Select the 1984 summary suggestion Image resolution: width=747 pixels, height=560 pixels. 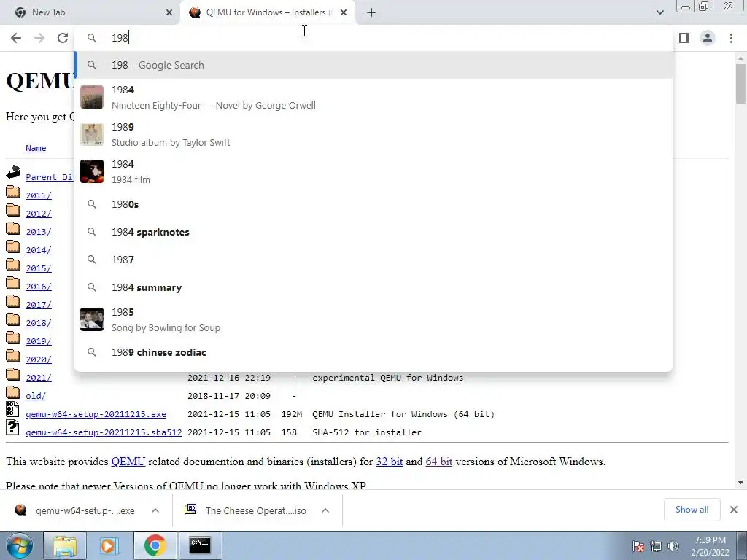point(374,287)
